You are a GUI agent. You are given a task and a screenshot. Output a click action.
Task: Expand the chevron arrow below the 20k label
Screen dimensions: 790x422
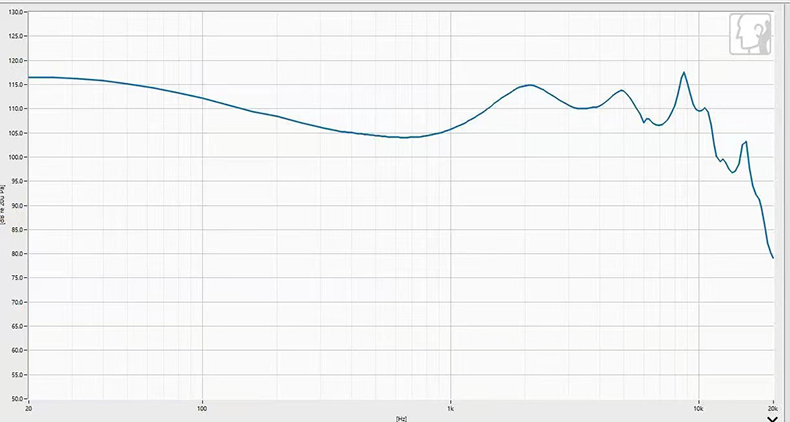[x=772, y=419]
